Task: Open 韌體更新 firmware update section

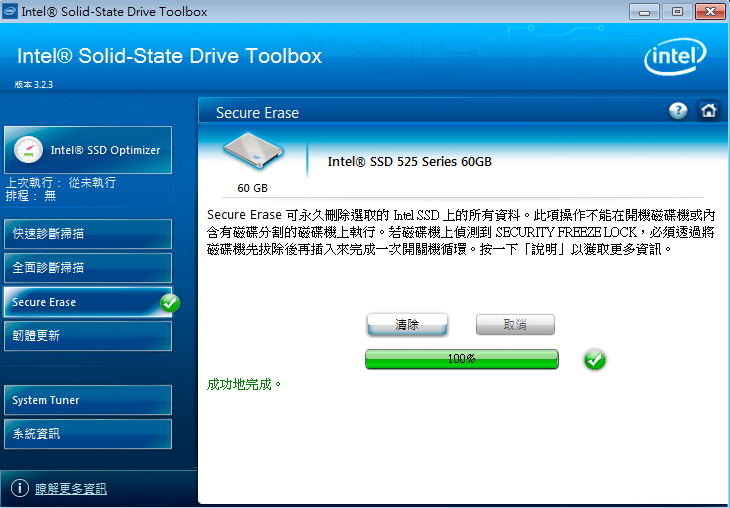Action: click(x=88, y=336)
